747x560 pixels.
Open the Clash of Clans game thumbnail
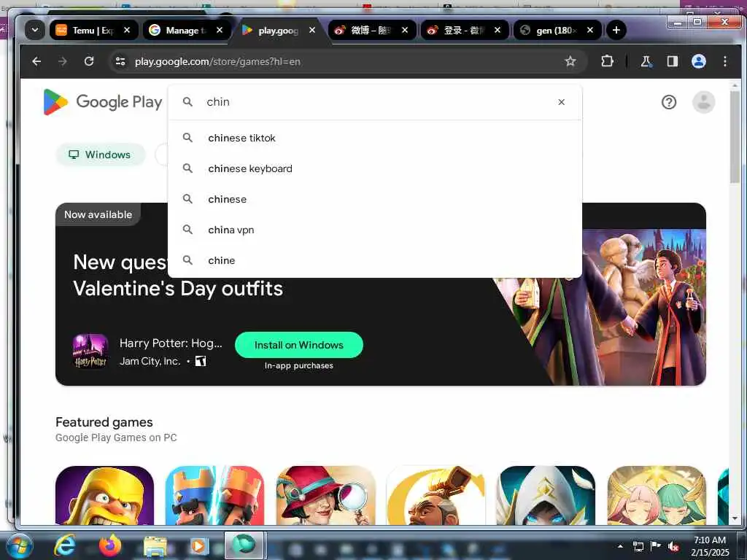[x=105, y=495]
